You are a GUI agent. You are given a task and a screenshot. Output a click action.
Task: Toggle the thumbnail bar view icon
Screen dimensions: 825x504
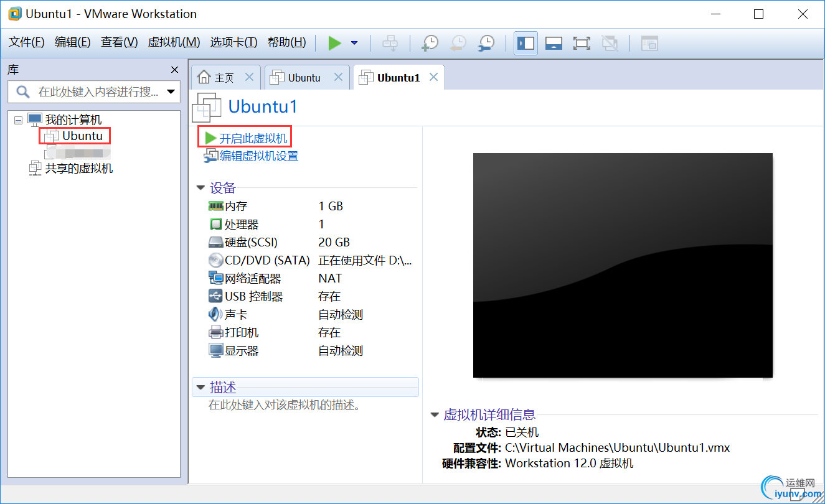[554, 43]
